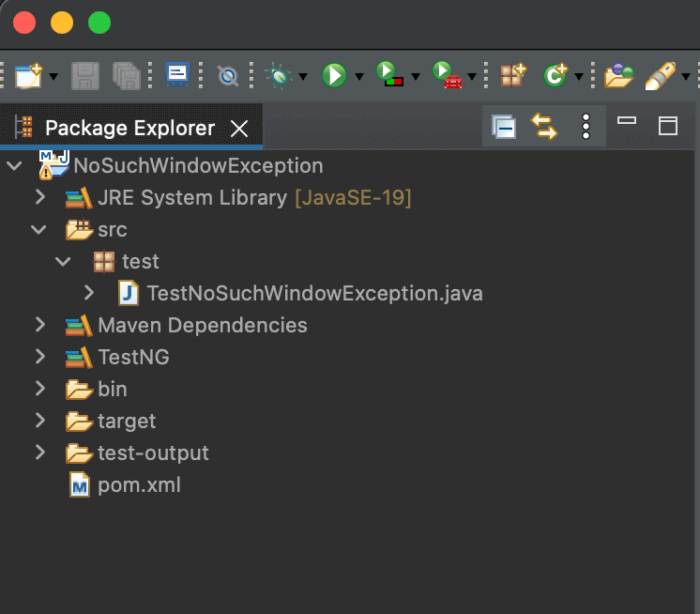This screenshot has width=700, height=614.
Task: Click the New Java Class icon
Action: [555, 75]
